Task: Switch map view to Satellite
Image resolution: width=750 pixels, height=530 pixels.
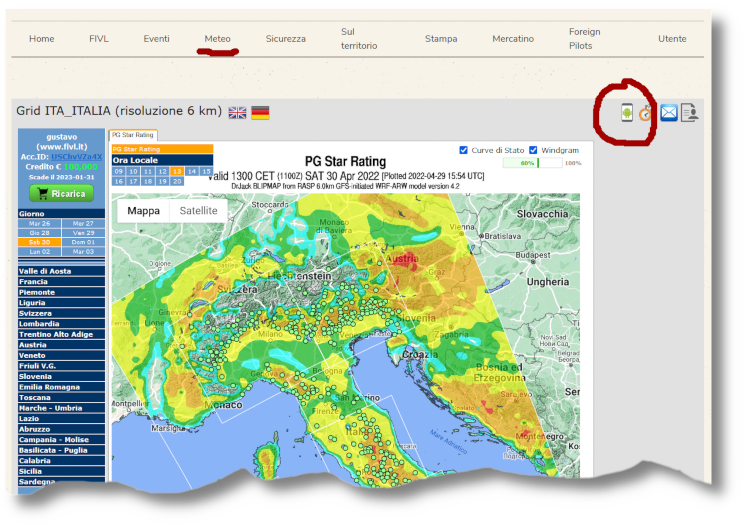Action: coord(198,210)
